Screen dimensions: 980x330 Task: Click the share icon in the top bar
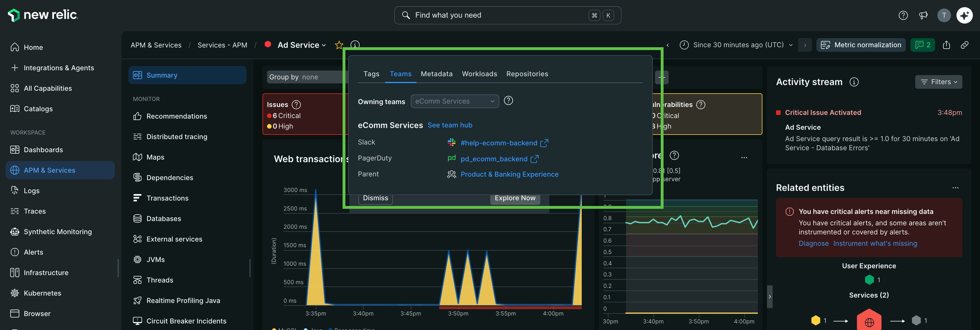pyautogui.click(x=946, y=45)
